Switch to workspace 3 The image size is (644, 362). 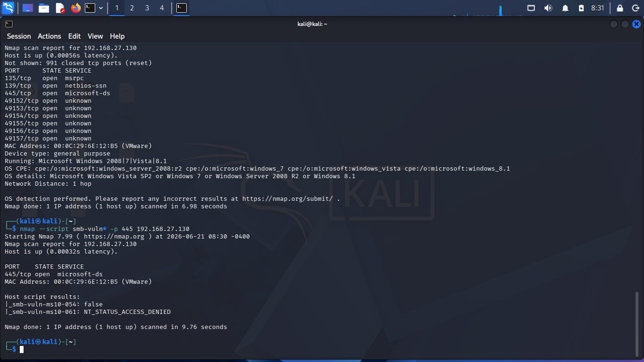click(147, 8)
